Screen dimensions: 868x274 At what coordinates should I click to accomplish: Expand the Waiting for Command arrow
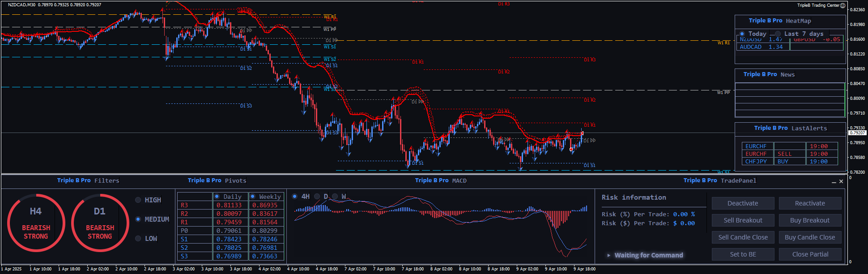608,255
